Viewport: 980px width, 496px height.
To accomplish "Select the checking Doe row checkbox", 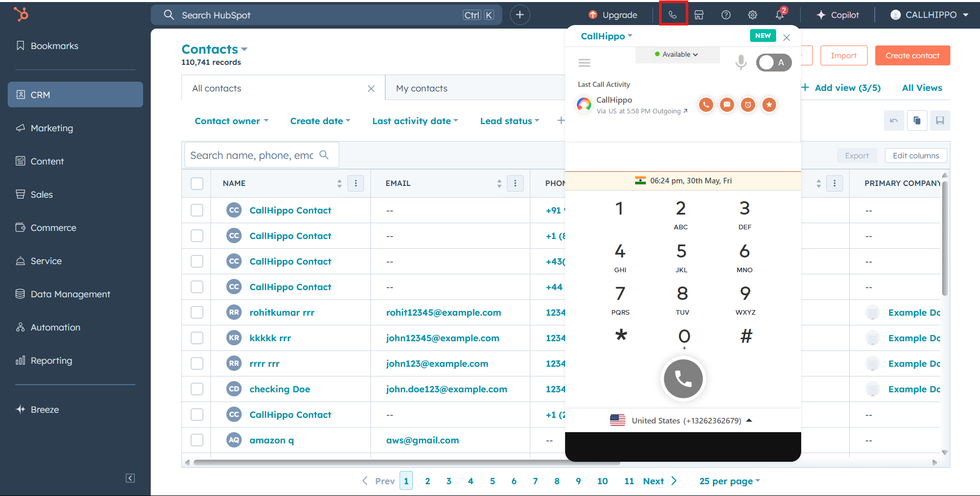I will pos(197,389).
